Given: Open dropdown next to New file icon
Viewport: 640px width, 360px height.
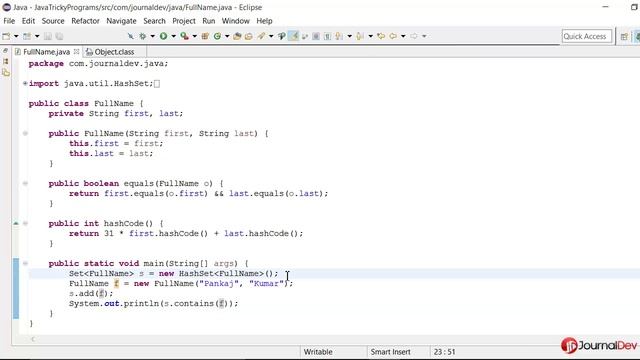Looking at the screenshot, I should (16, 36).
